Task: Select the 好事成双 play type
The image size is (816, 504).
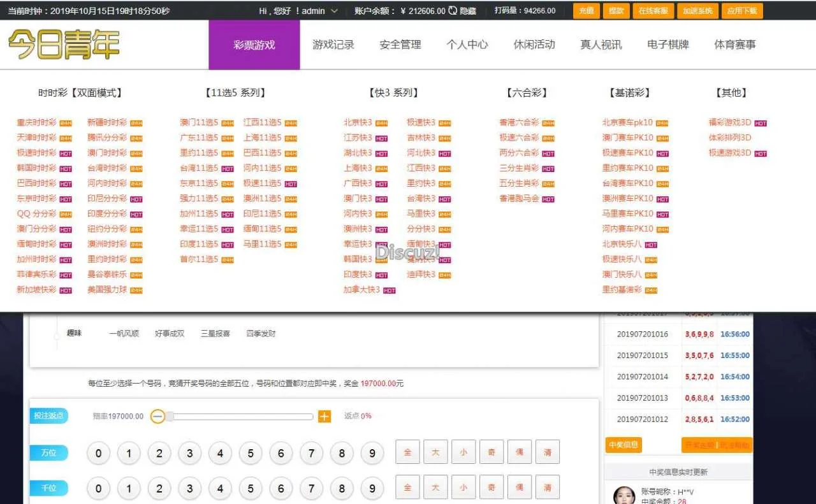Action: pos(170,333)
